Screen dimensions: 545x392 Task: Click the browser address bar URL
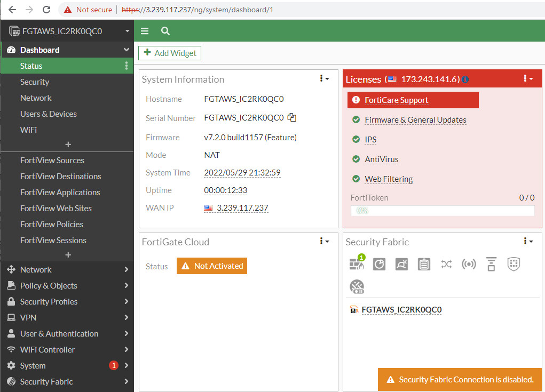(x=197, y=10)
